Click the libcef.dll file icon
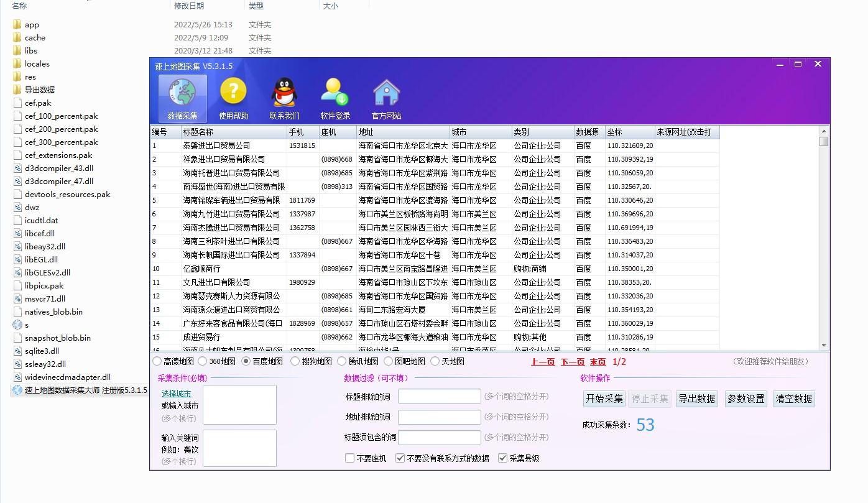Viewport: 868px width, 503px height. [x=17, y=234]
